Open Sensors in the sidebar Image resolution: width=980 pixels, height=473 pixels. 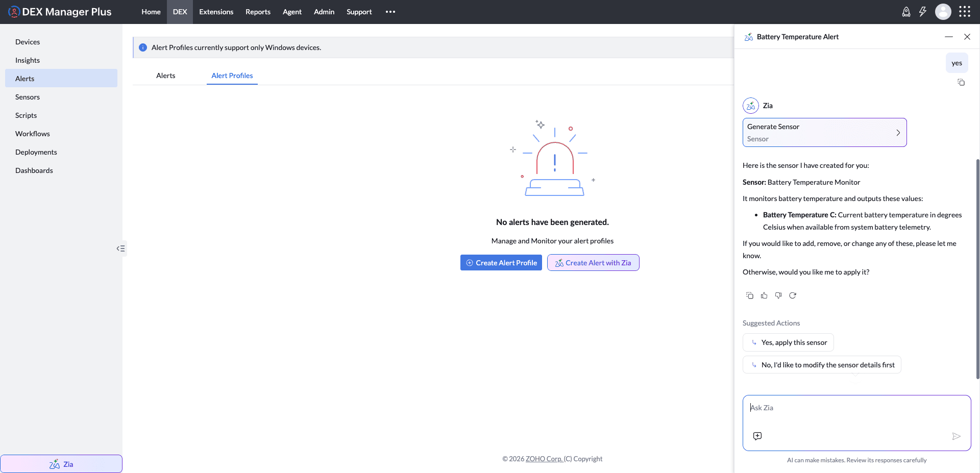(x=61, y=97)
